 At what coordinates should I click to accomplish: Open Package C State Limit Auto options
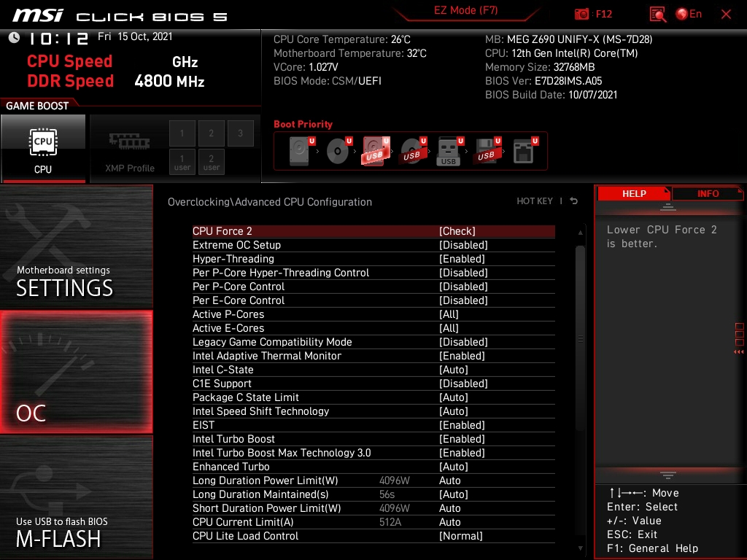pyautogui.click(x=453, y=397)
